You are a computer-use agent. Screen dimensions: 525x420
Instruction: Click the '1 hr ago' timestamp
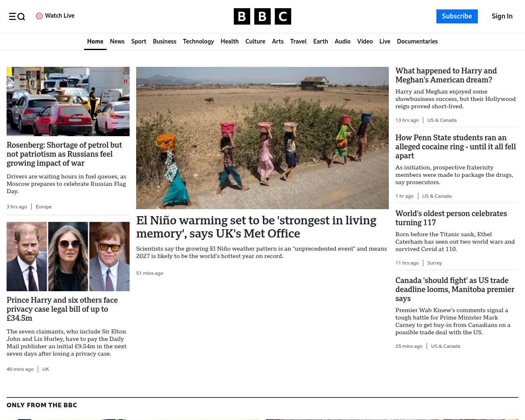404,196
